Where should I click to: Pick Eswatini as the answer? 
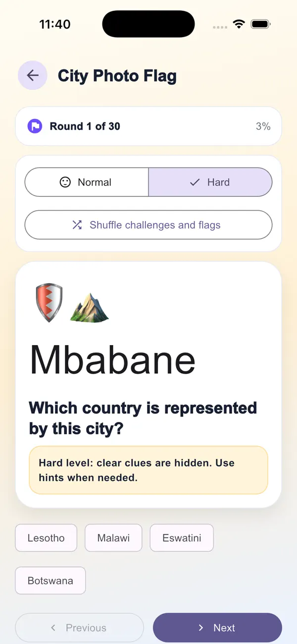click(182, 538)
